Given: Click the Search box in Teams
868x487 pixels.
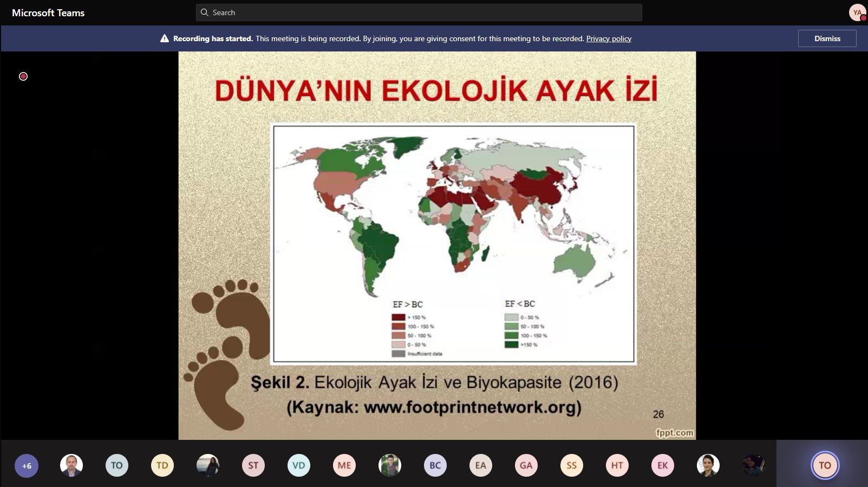Looking at the screenshot, I should point(419,12).
